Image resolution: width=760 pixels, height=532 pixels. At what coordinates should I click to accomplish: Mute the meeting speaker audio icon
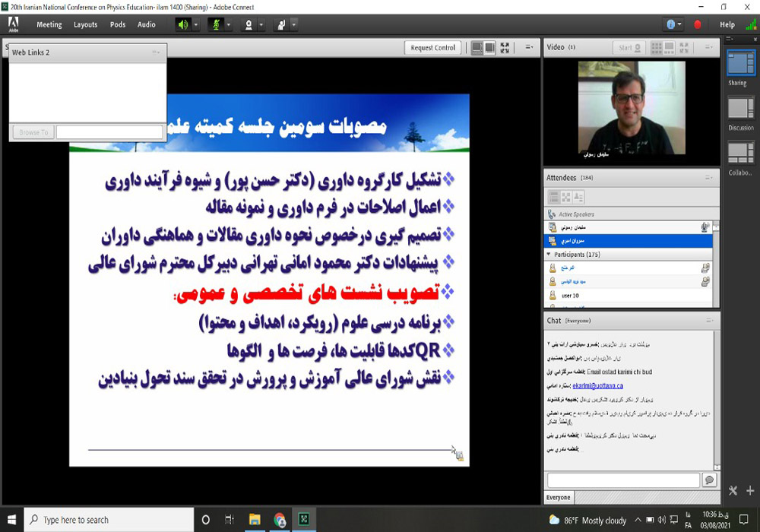[x=183, y=24]
